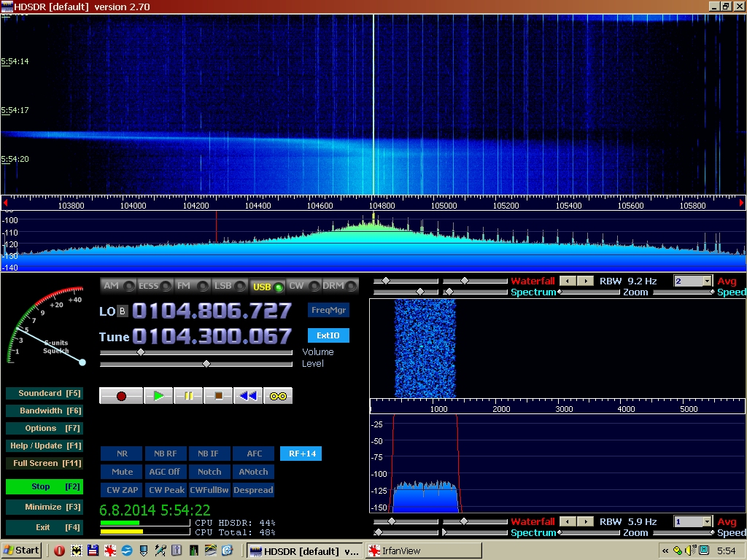Click the floppy disk icon in quick launch
The height and width of the screenshot is (560, 747).
click(x=93, y=551)
